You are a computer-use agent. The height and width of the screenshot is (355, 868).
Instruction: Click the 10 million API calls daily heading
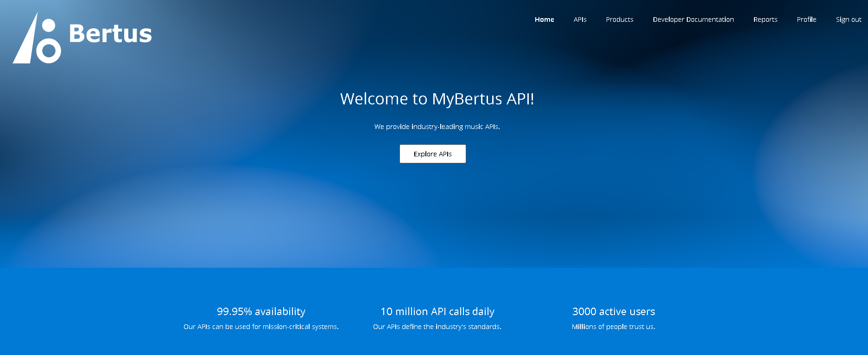(x=437, y=311)
